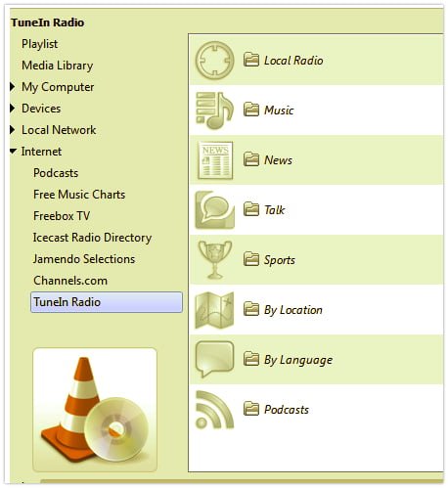Select the By Location map icon
The height and width of the screenshot is (488, 448).
pos(214,310)
